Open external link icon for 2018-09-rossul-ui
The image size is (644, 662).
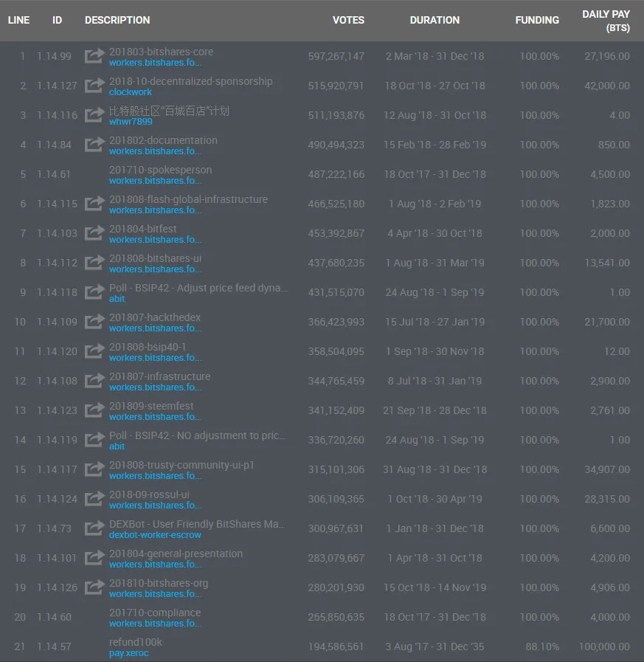click(94, 499)
